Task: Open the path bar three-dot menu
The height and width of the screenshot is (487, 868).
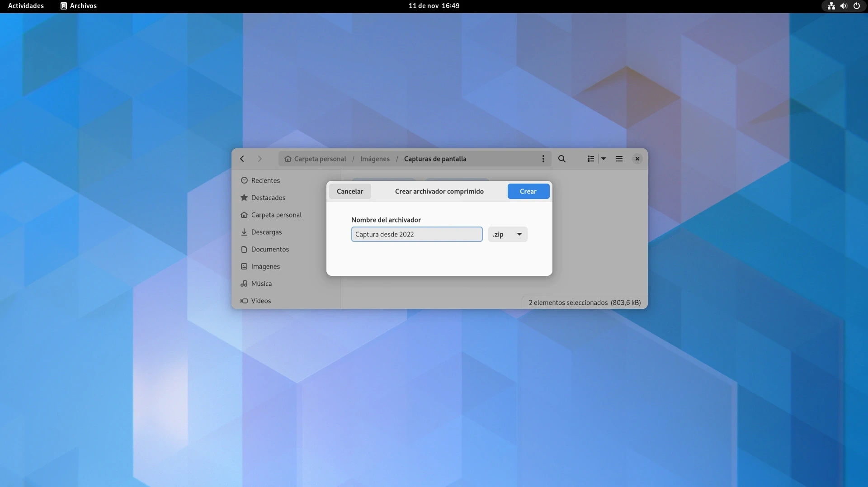Action: coord(543,159)
